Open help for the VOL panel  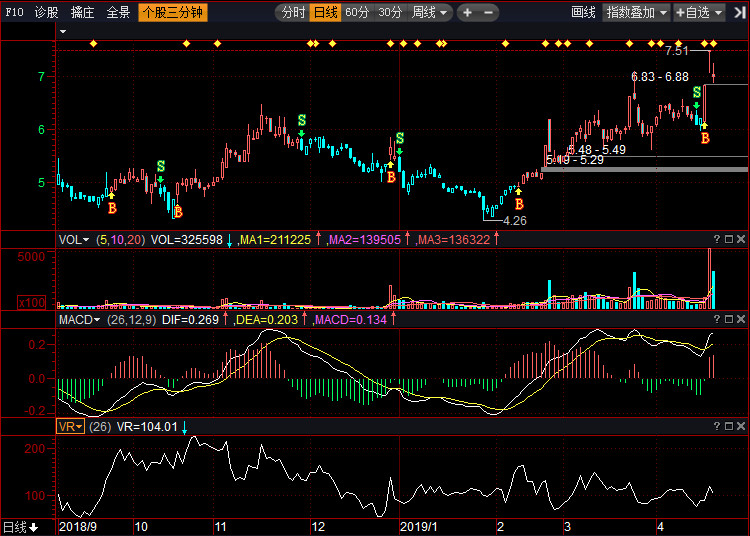coord(717,239)
